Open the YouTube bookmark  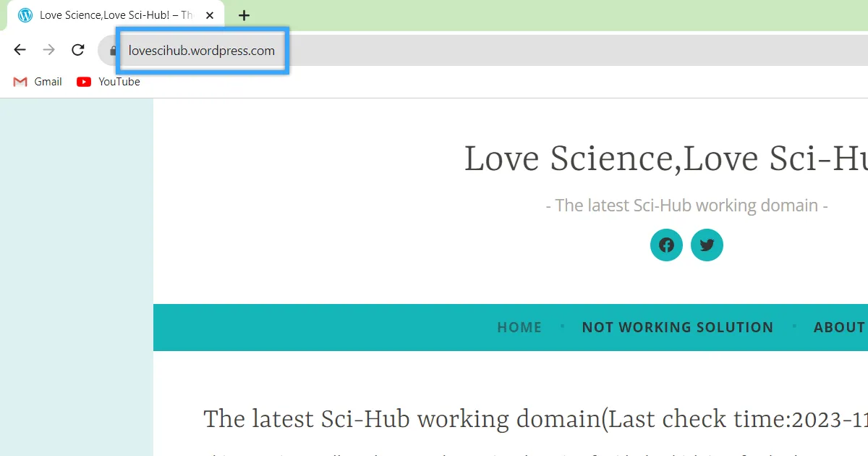[x=109, y=82]
